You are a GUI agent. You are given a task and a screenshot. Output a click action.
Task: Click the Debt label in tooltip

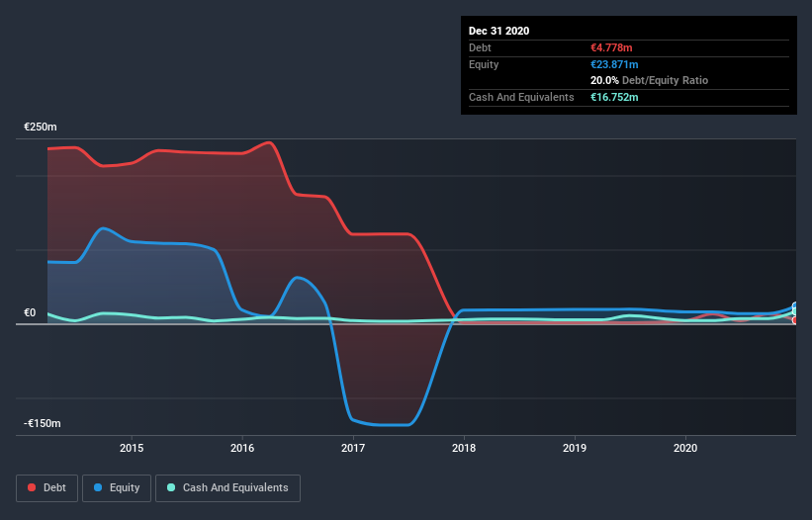[x=480, y=47]
